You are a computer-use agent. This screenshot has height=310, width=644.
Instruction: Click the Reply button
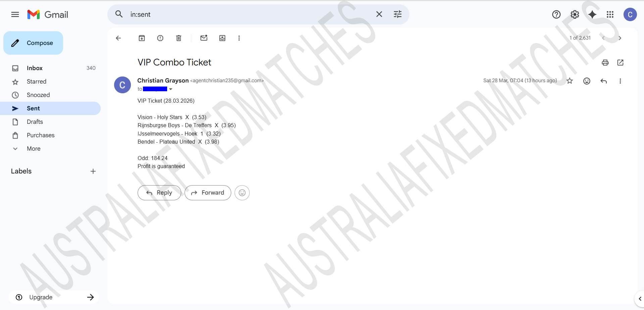pos(159,193)
